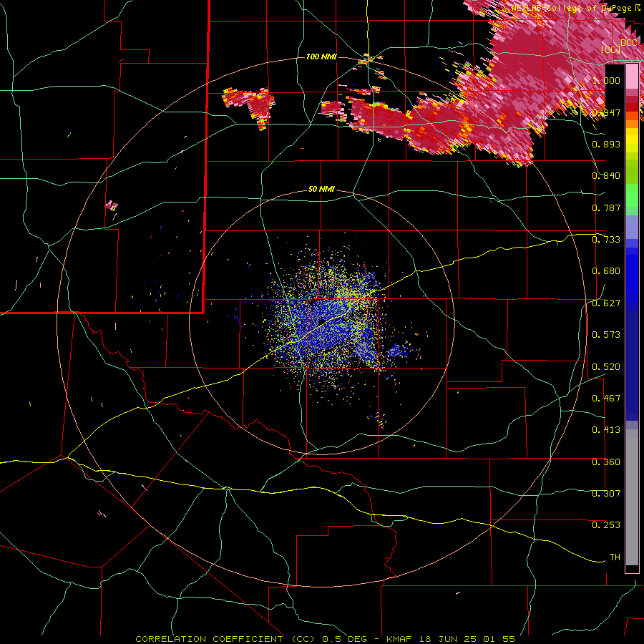Click the gray lower segment of color bar

coord(632,497)
